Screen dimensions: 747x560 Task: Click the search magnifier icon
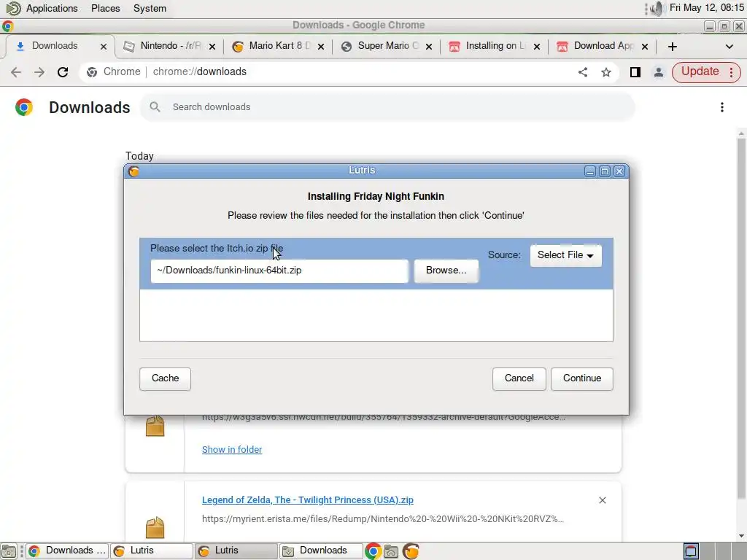[x=155, y=107]
